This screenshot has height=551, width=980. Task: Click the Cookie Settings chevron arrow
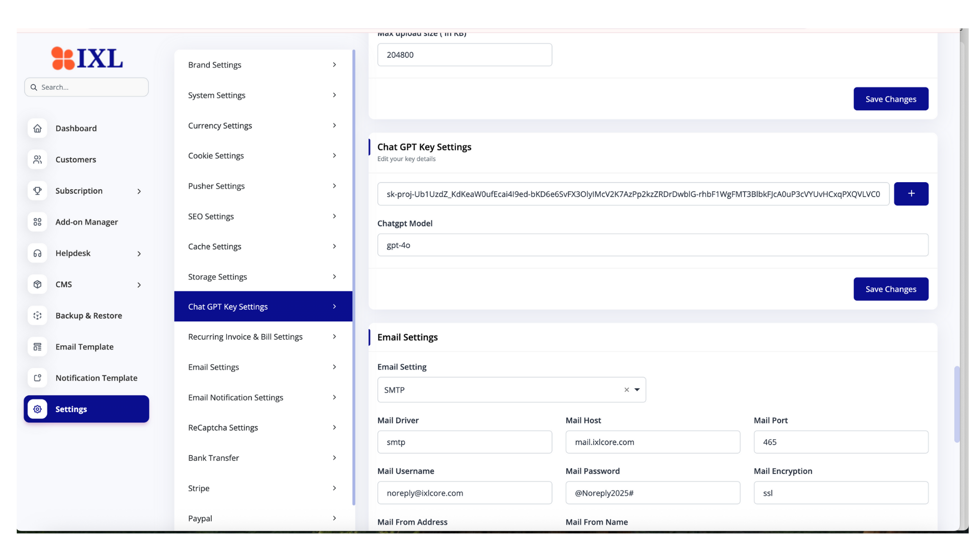[x=334, y=156]
